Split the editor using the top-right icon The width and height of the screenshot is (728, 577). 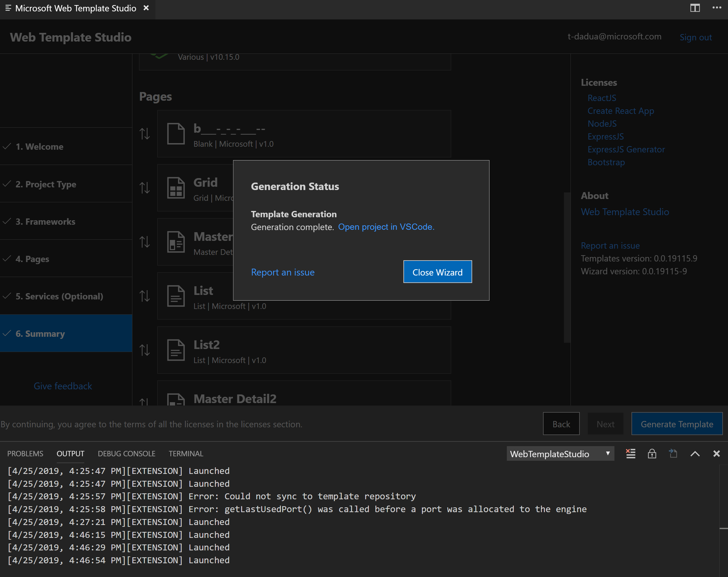(x=694, y=8)
